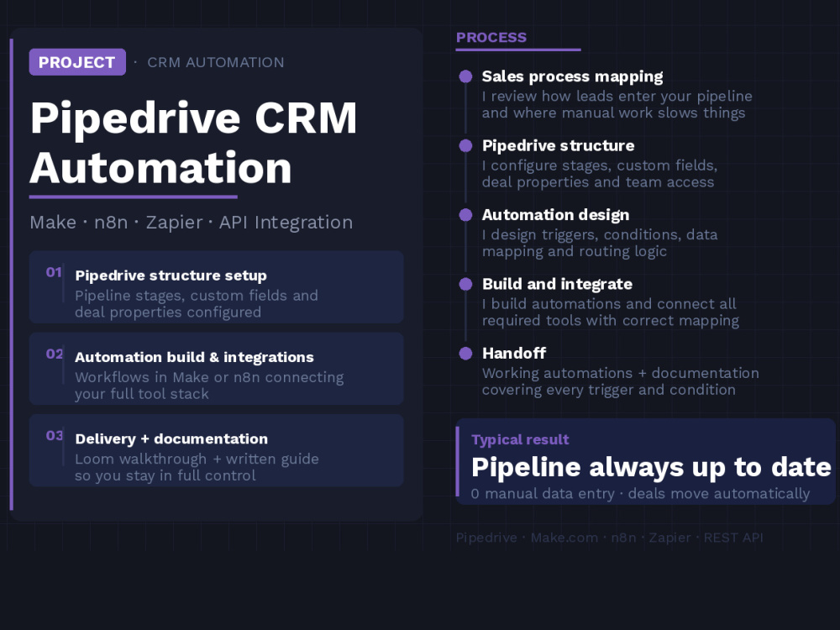This screenshot has width=840, height=630.
Task: Open the Pipedrive structure setup card
Action: 217,287
